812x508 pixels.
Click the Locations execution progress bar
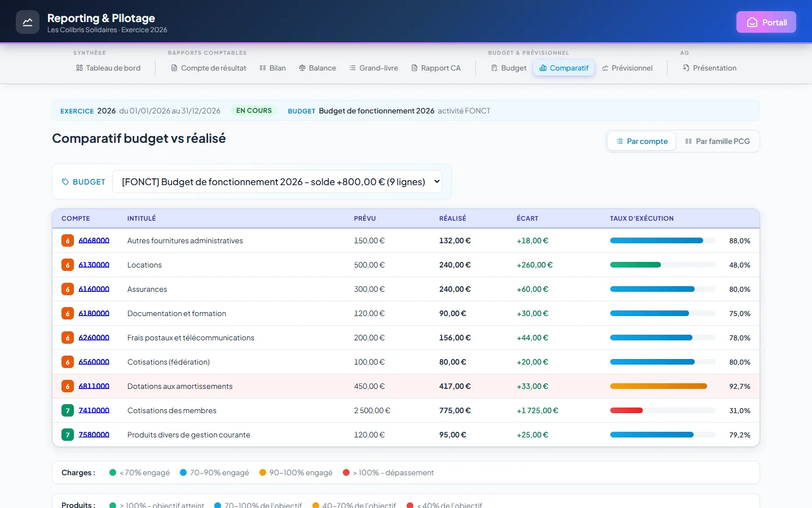(x=663, y=265)
